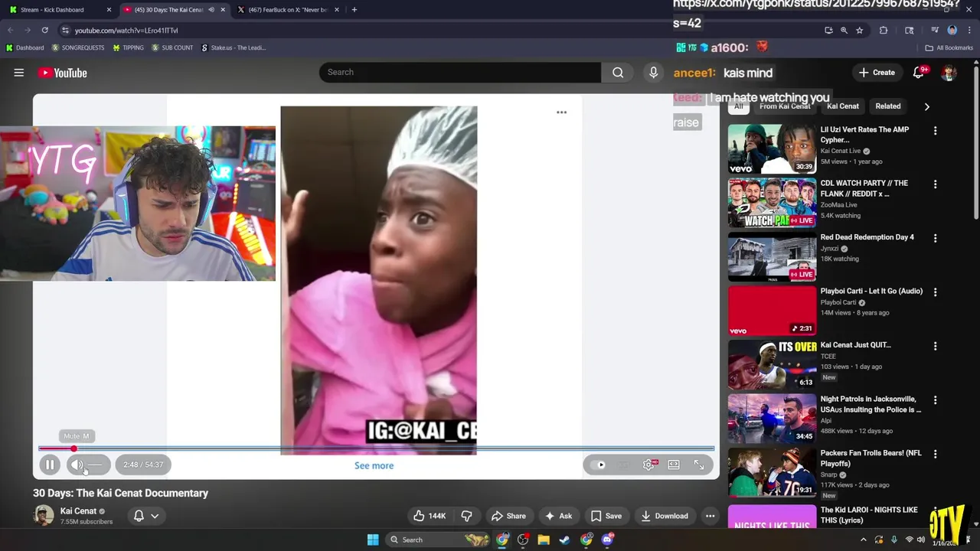The height and width of the screenshot is (551, 980).
Task: Open options for Kai Cenat Just QUIT video
Action: [x=935, y=346]
